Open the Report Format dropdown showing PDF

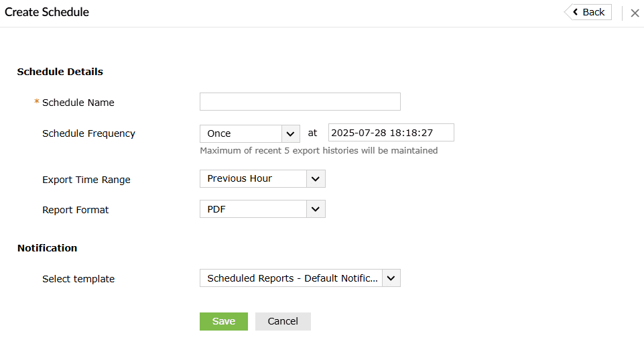[253, 209]
